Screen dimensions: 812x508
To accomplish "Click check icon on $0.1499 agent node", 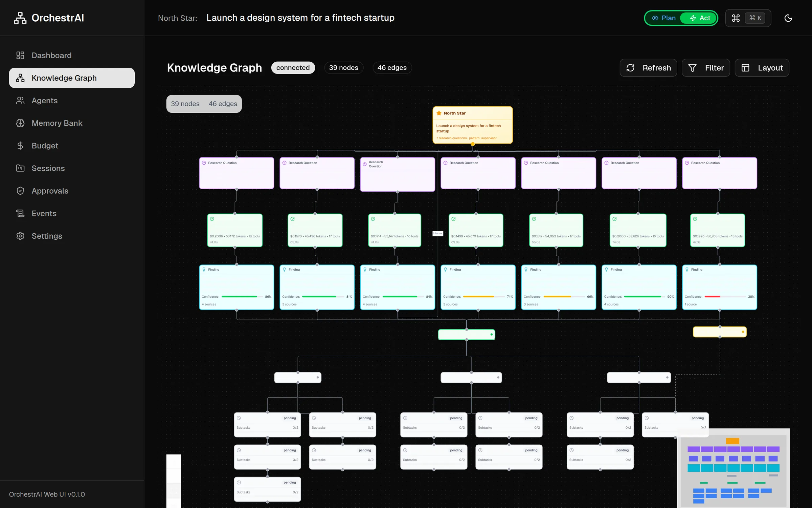I will [453, 219].
